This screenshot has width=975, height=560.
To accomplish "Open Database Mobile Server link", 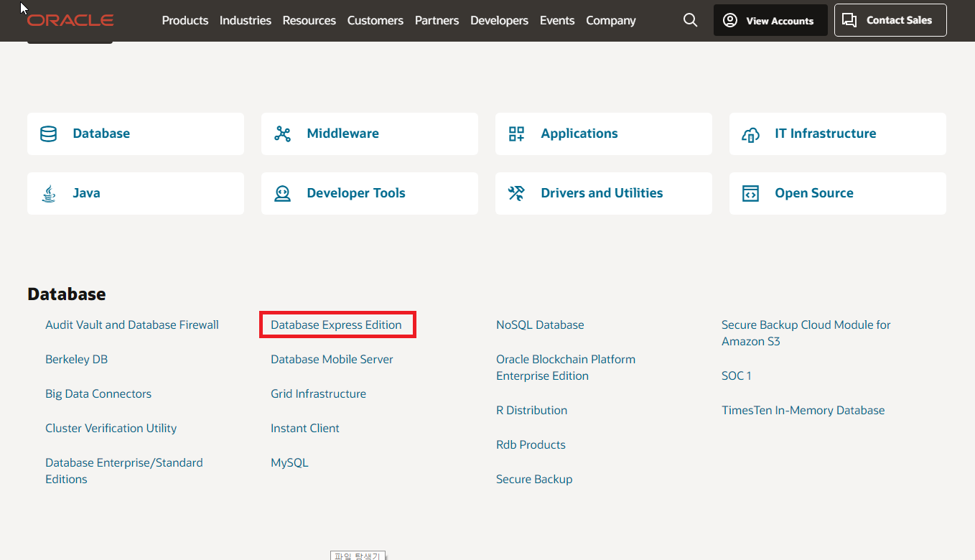I will [x=332, y=359].
